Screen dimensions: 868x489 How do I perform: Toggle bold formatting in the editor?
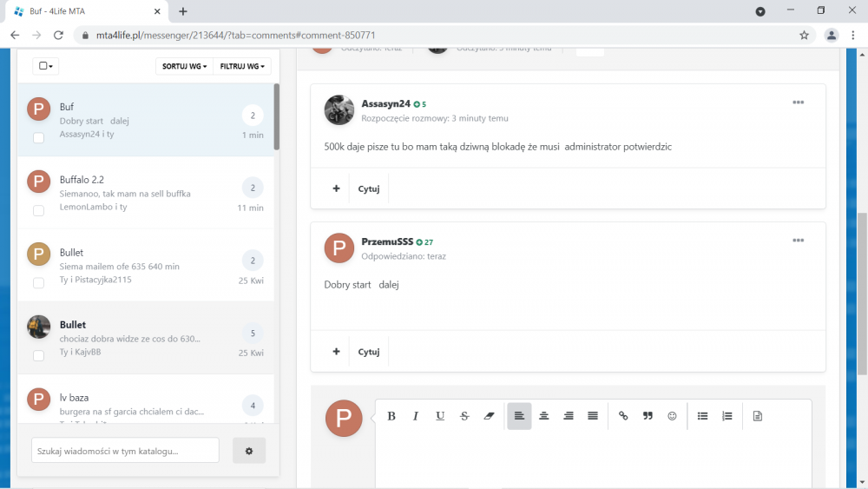click(391, 416)
